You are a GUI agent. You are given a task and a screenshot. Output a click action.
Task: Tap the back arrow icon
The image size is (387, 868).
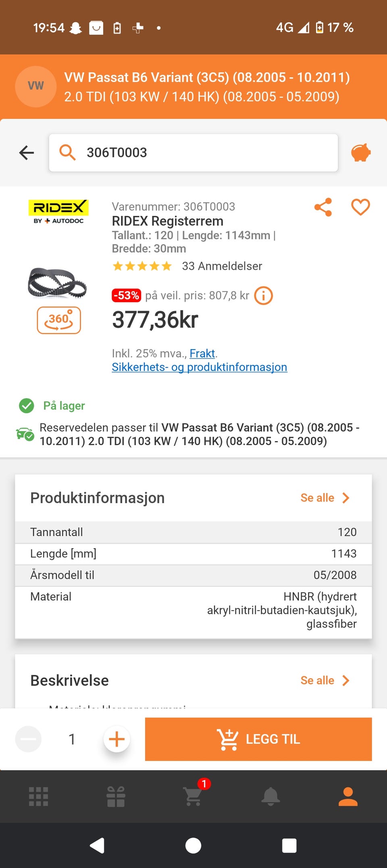click(x=27, y=153)
